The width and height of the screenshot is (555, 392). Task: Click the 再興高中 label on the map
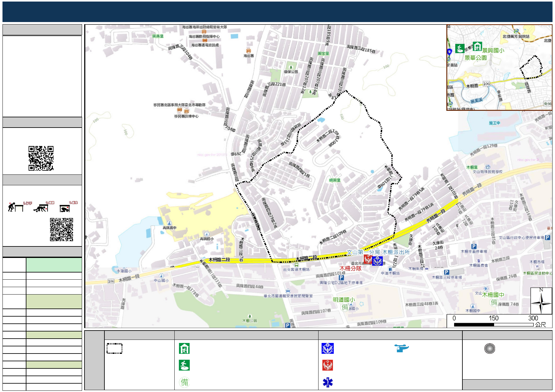[x=169, y=228]
